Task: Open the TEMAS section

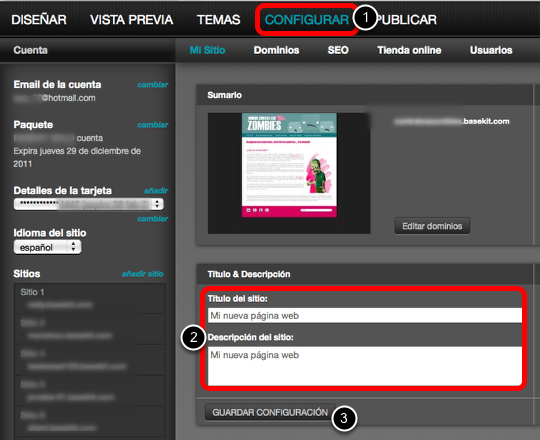Action: [x=219, y=20]
